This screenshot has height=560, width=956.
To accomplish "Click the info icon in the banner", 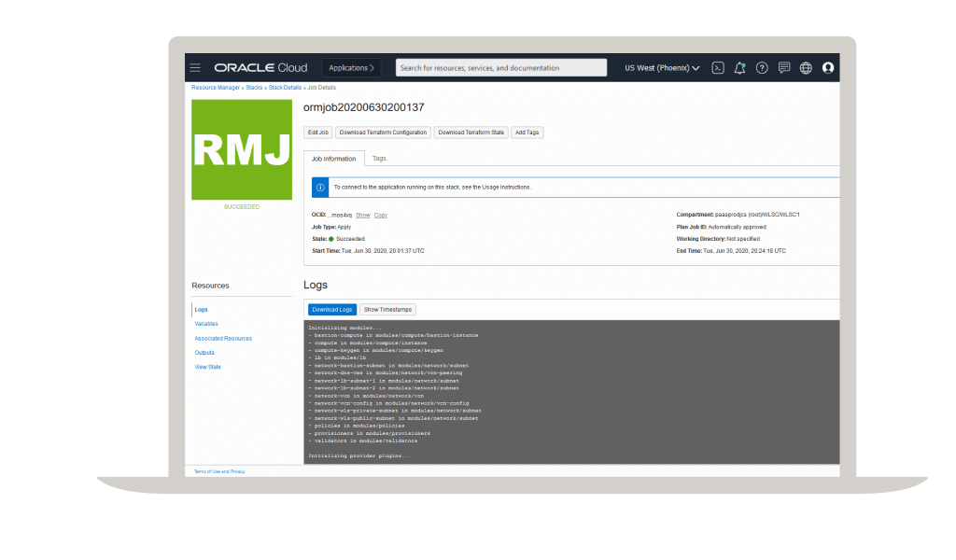I will pyautogui.click(x=320, y=187).
